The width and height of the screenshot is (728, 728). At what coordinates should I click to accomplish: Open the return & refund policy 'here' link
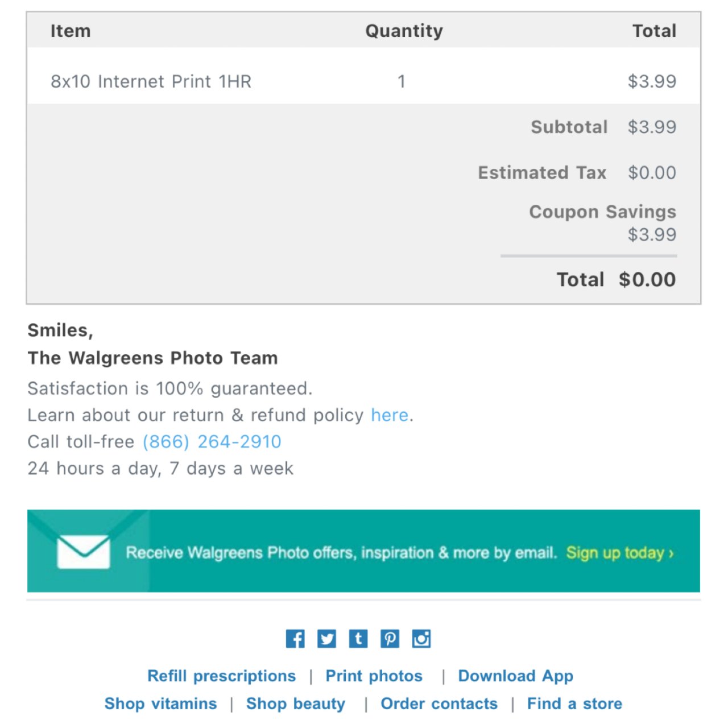pyautogui.click(x=390, y=415)
